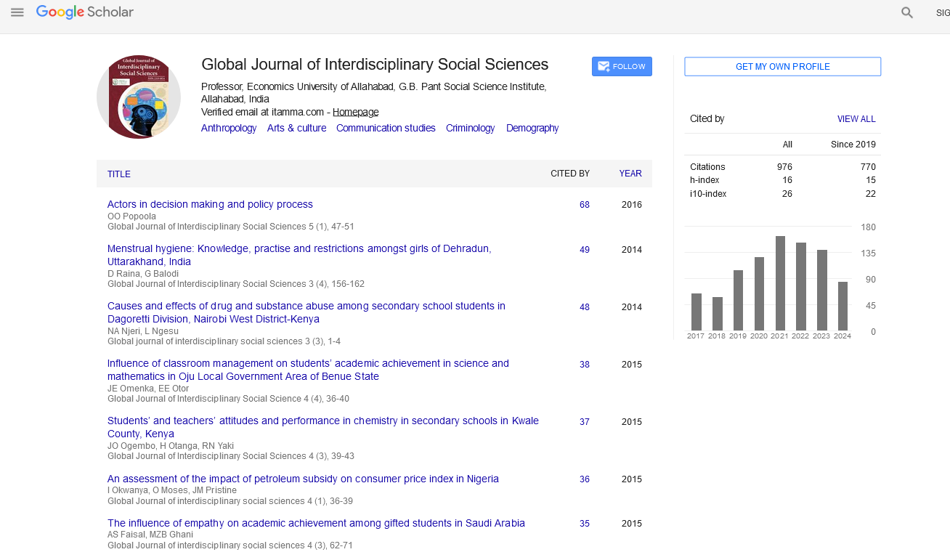
Task: Select the Criminology tag
Action: [x=470, y=128]
